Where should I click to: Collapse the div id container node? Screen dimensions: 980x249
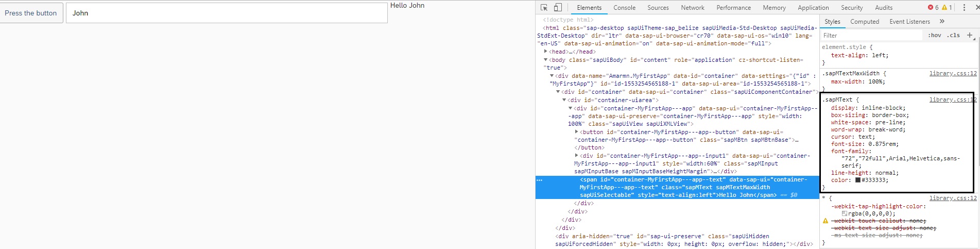(x=558, y=92)
